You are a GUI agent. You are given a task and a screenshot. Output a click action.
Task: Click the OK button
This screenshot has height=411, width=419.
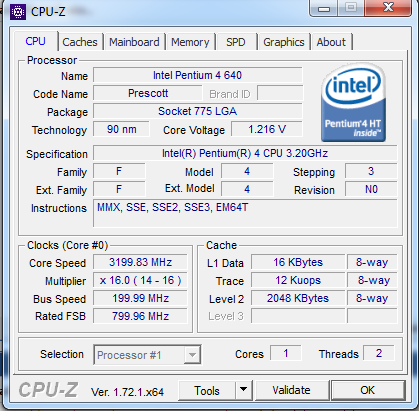[367, 390]
